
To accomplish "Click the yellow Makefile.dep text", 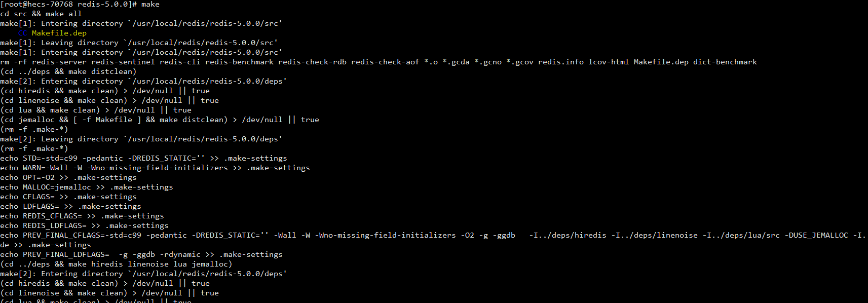I will [x=59, y=33].
